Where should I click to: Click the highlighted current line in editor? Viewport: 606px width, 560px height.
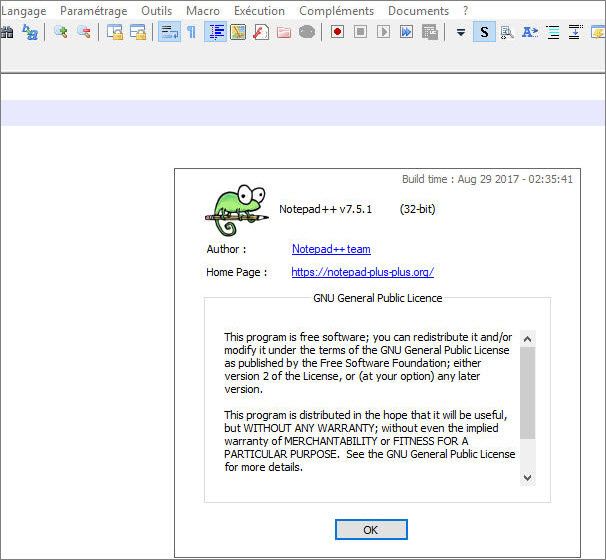(303, 112)
